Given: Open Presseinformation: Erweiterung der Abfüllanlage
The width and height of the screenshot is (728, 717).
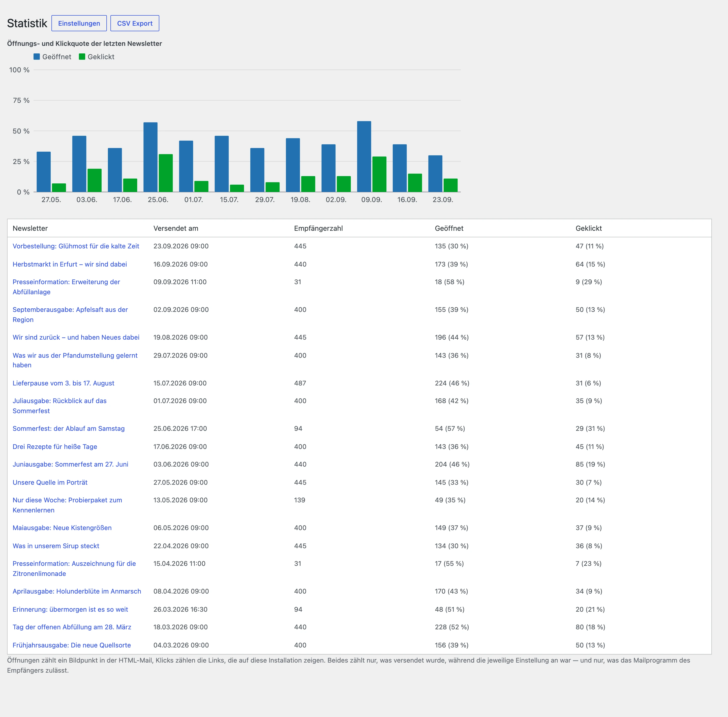Looking at the screenshot, I should (66, 287).
